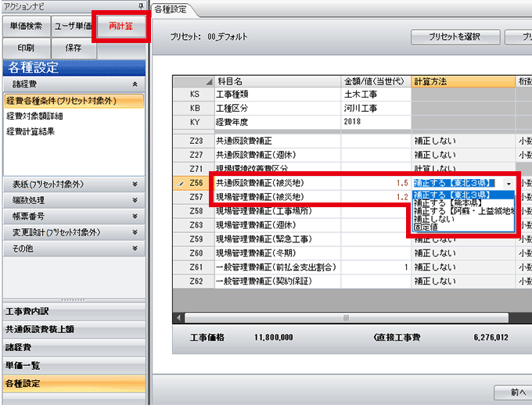Click the 再計算 recalculate button
Viewport: 532px width, 405px height.
pos(120,26)
